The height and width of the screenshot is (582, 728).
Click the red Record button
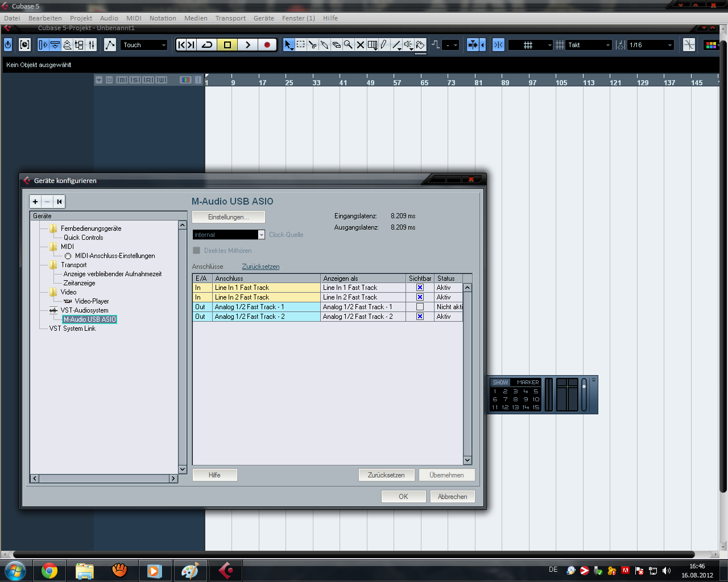point(267,45)
